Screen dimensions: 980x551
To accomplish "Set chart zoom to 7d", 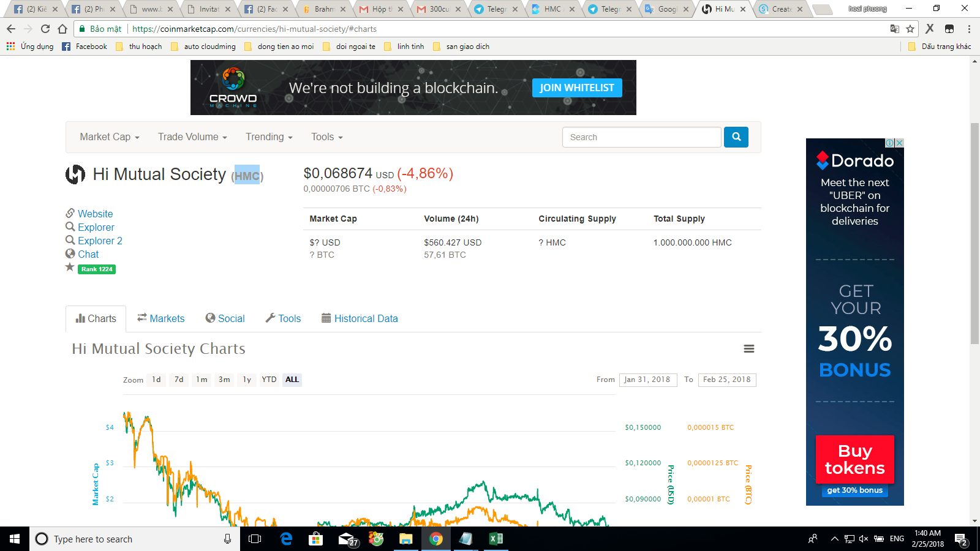I will click(x=179, y=380).
